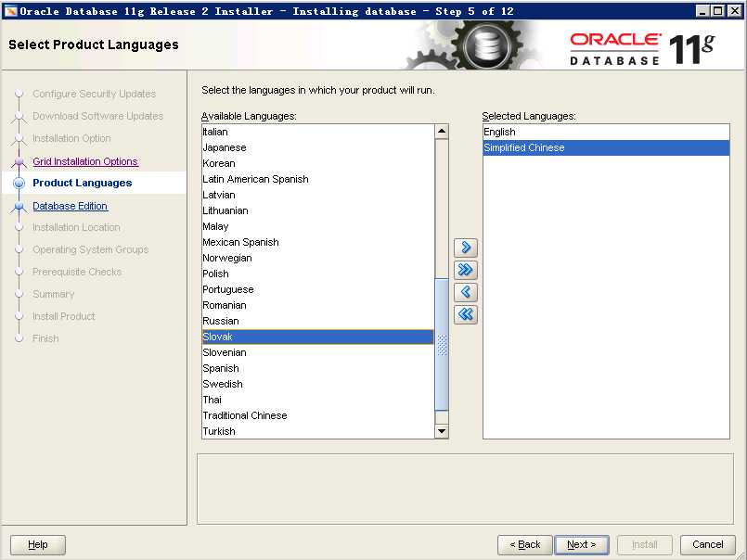Select Norwegian in Available Languages
Image resolution: width=747 pixels, height=560 pixels.
[x=317, y=258]
